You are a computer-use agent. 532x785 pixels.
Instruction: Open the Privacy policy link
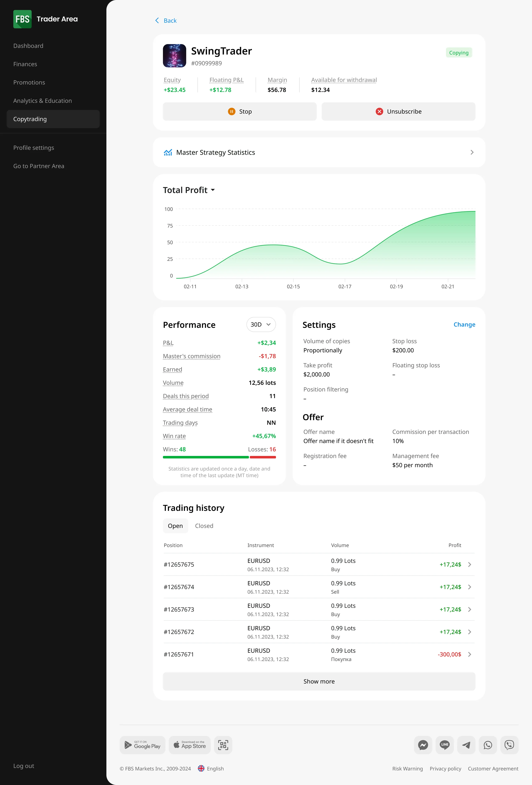(x=445, y=768)
